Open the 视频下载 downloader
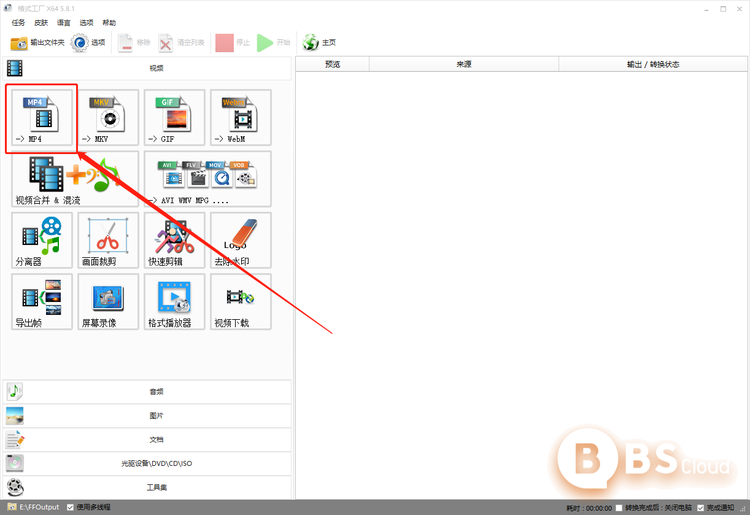Screen dimensions: 750x515 point(241,302)
